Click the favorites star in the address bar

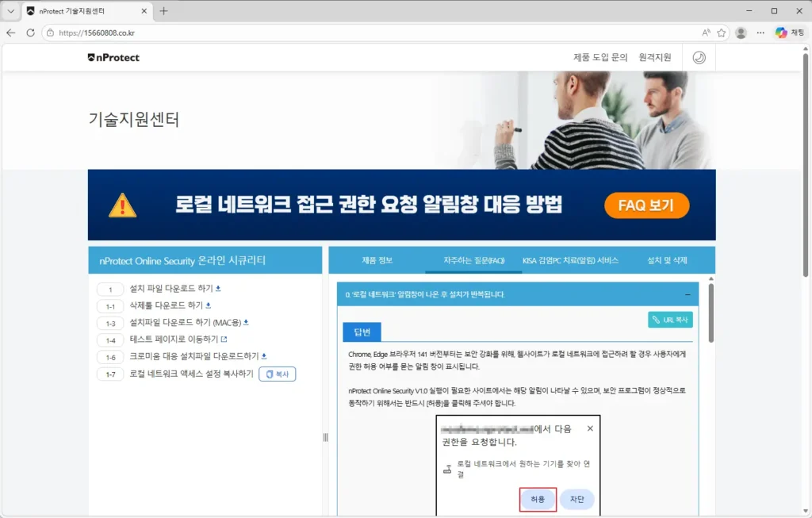(x=722, y=33)
